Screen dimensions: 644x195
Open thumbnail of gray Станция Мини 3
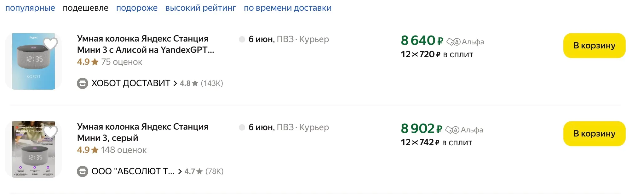pos(33,149)
